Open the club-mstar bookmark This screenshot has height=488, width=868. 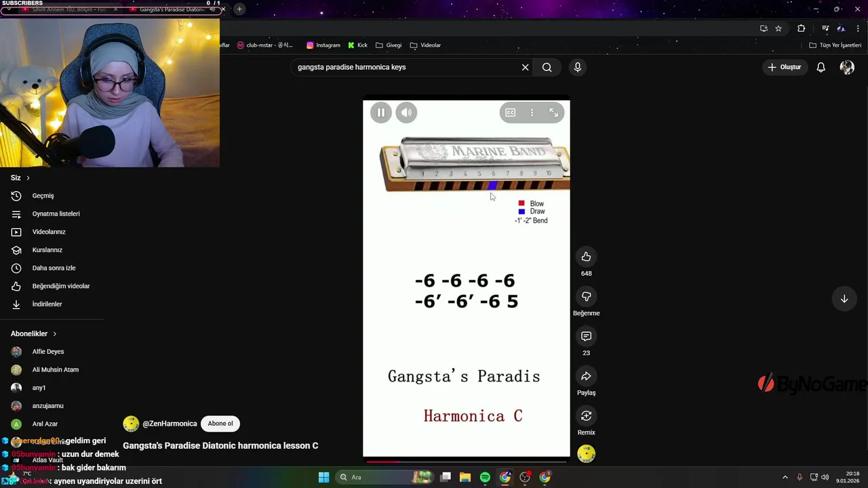[264, 45]
